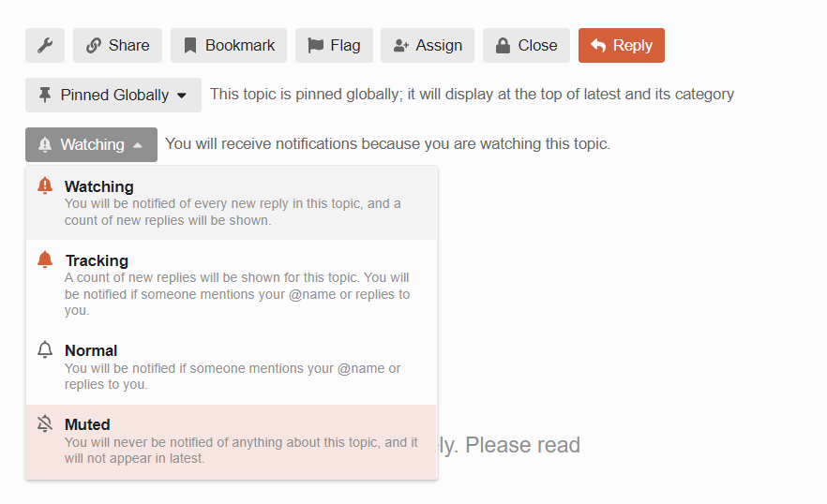Click the link icon on Share
Viewport: 827px width, 504px height.
(x=94, y=45)
